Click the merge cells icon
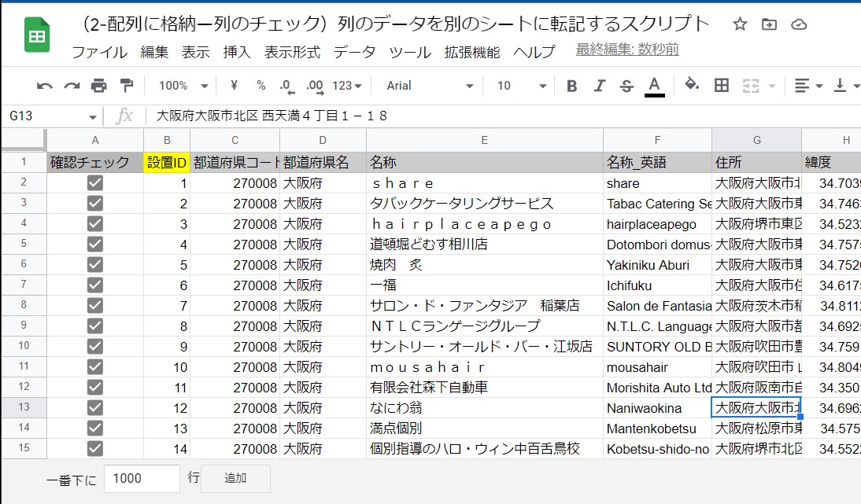Viewport: 861px width, 504px height. pyautogui.click(x=751, y=86)
